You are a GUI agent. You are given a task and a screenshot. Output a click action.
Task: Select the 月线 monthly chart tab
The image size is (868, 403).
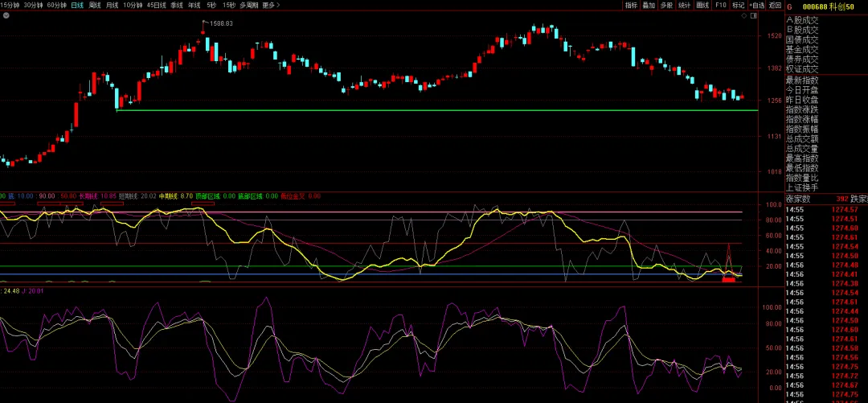click(x=112, y=5)
